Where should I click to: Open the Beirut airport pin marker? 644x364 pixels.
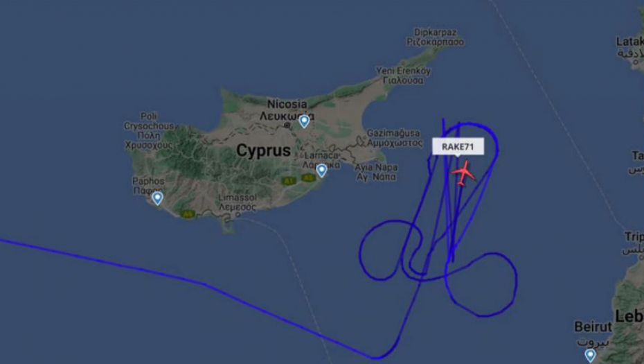(x=590, y=355)
